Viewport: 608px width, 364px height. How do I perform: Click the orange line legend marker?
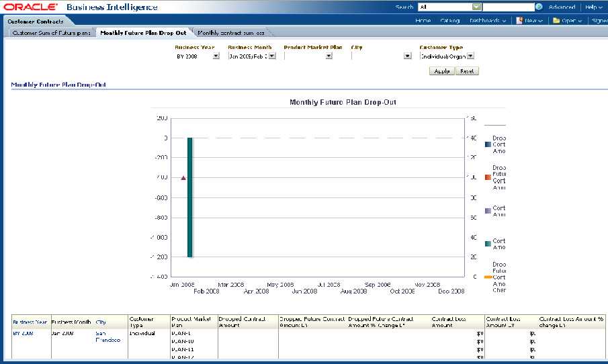click(x=488, y=277)
